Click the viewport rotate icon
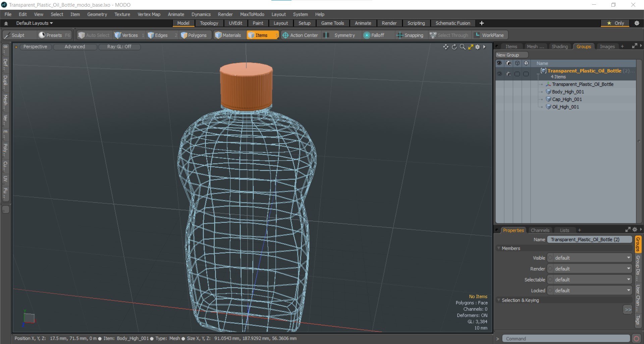This screenshot has height=344, width=644. [454, 47]
